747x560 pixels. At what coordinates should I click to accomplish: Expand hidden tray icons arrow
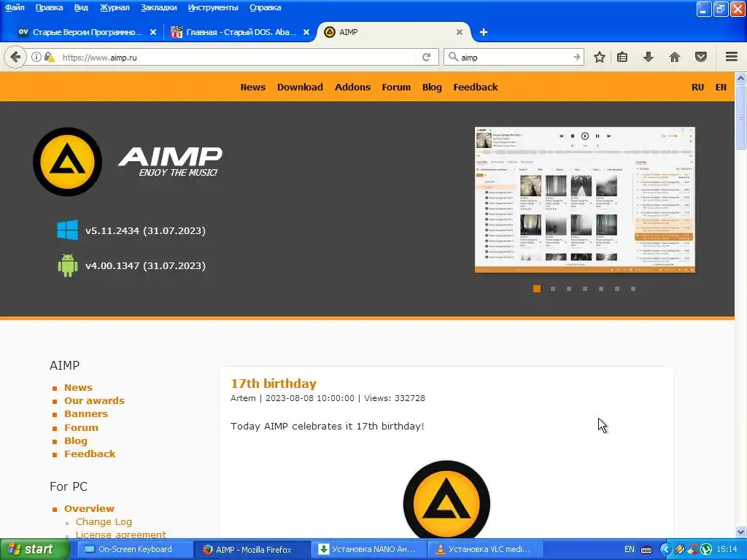click(x=665, y=550)
